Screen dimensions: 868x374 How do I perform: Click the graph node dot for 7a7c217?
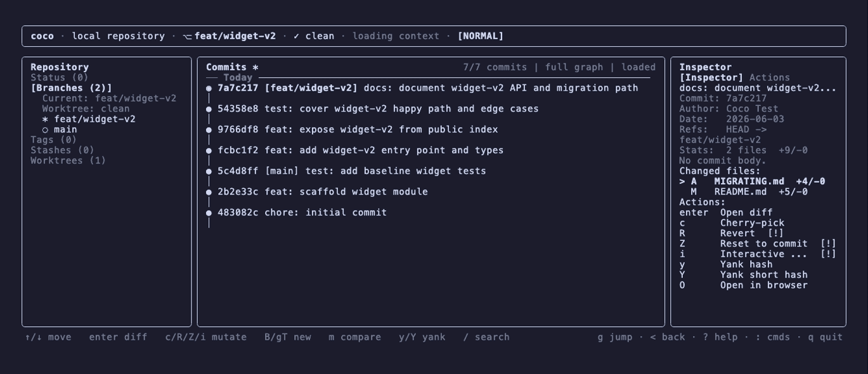pyautogui.click(x=209, y=88)
